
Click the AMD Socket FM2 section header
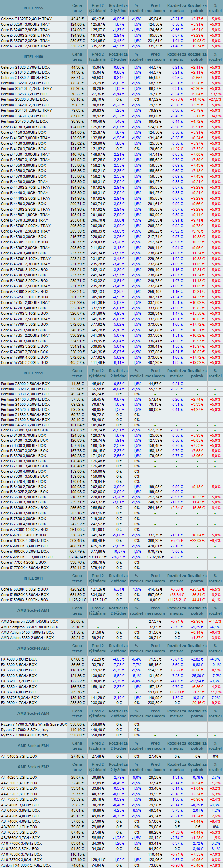point(34,767)
